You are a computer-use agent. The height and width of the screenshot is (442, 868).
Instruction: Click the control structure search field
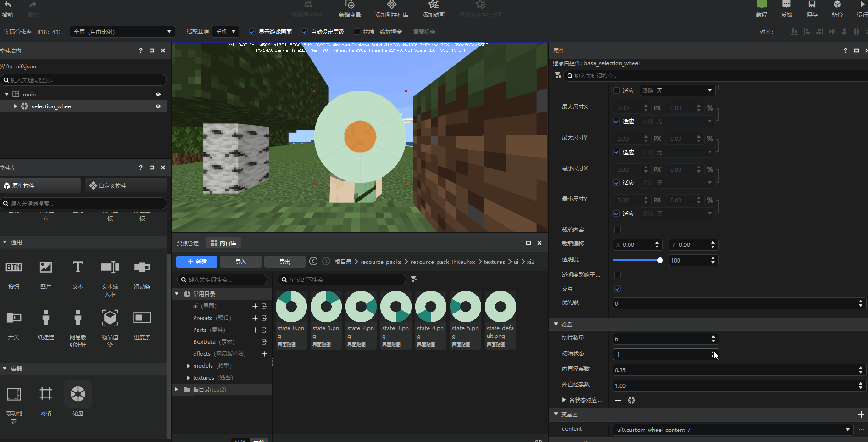pos(83,80)
